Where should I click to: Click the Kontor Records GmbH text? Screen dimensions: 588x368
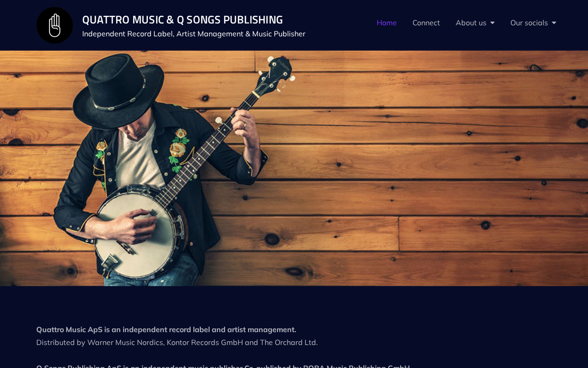[205, 342]
